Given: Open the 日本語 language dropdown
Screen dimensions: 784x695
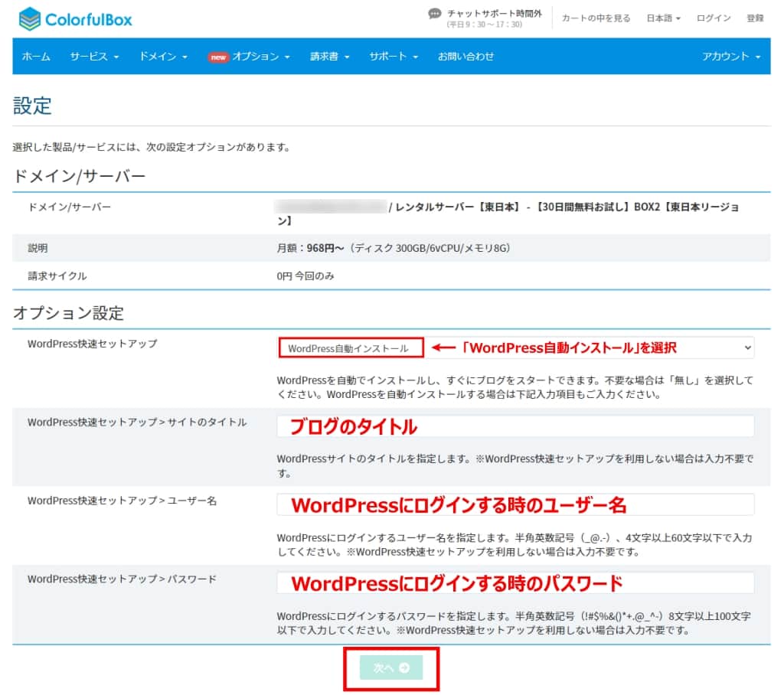Looking at the screenshot, I should point(664,18).
